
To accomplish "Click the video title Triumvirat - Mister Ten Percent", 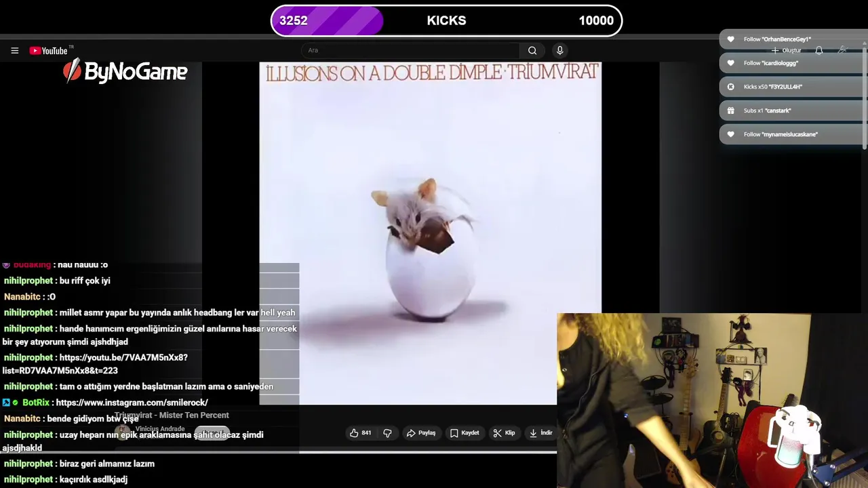I will [x=172, y=415].
